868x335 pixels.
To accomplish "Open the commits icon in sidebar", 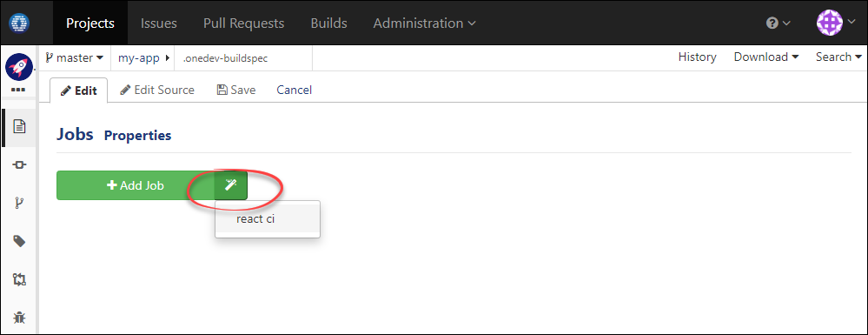I will coord(19,164).
